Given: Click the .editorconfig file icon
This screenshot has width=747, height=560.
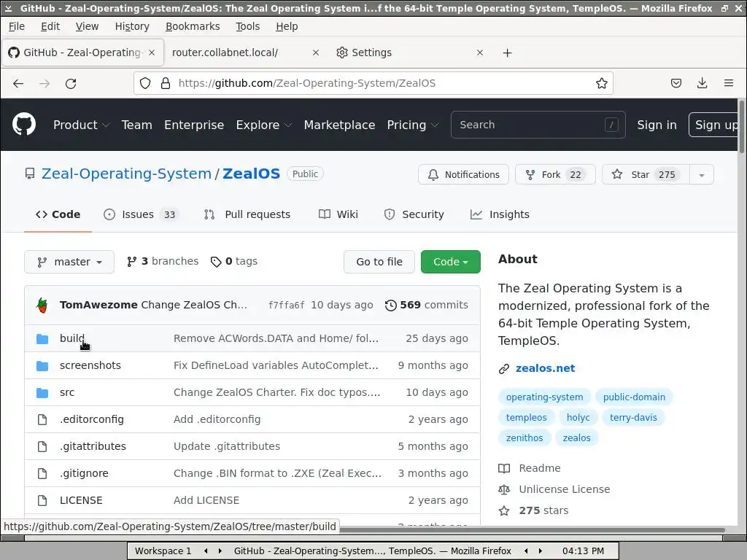Looking at the screenshot, I should point(42,419).
